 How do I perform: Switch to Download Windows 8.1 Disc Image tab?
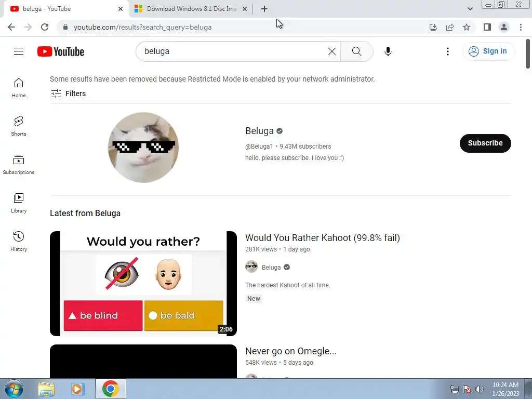192,9
